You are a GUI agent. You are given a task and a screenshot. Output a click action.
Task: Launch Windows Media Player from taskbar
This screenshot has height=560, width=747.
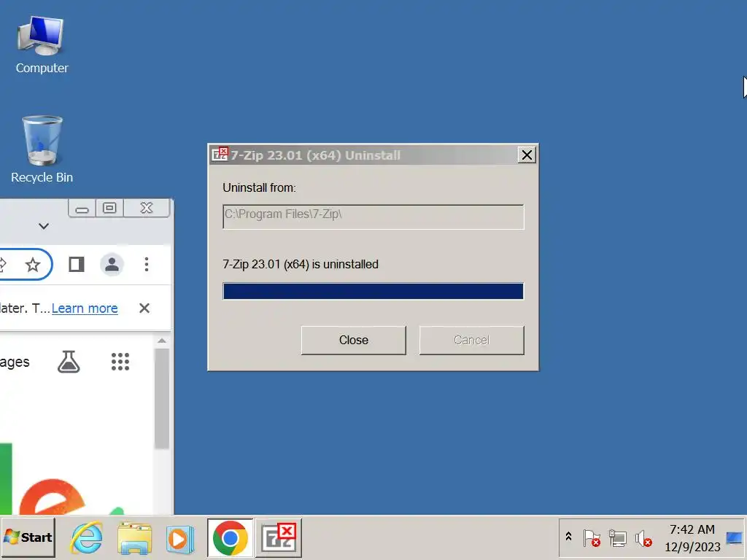(x=179, y=539)
